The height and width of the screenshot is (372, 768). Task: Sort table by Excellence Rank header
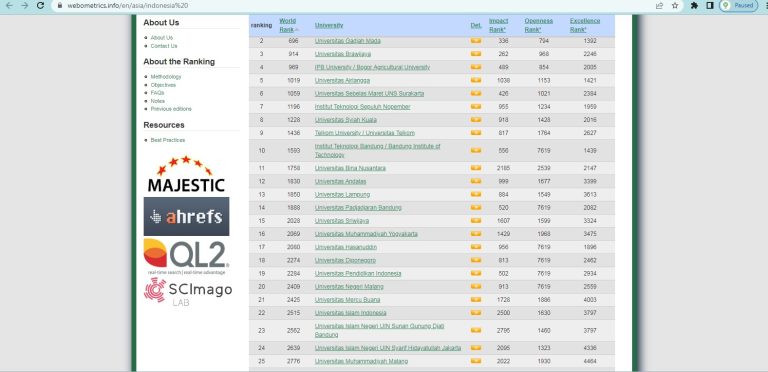coord(585,25)
